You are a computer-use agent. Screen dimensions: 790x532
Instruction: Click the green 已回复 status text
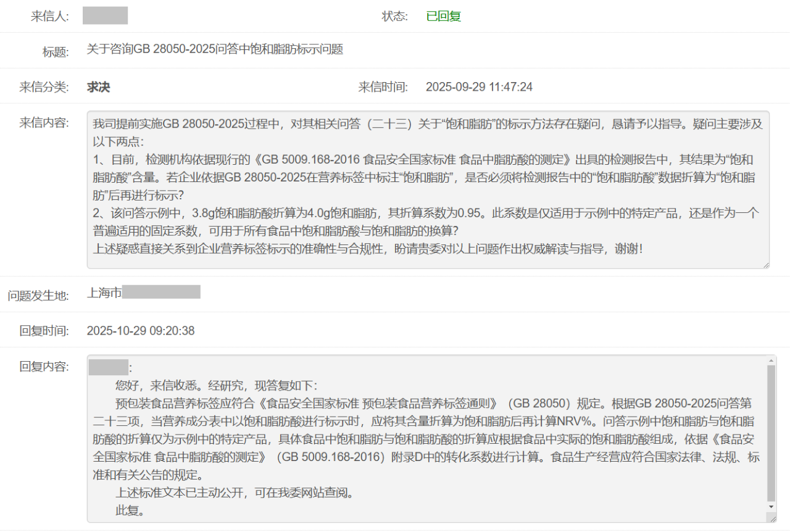tap(443, 16)
